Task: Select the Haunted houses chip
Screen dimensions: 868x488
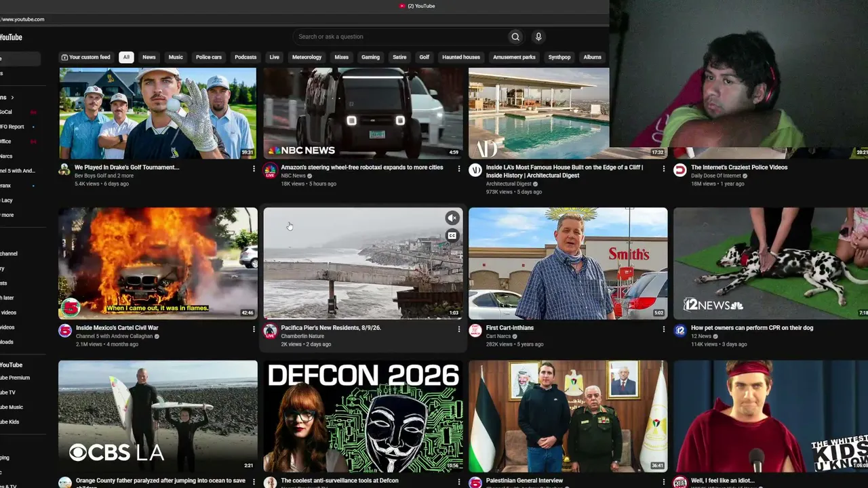Action: coord(461,57)
